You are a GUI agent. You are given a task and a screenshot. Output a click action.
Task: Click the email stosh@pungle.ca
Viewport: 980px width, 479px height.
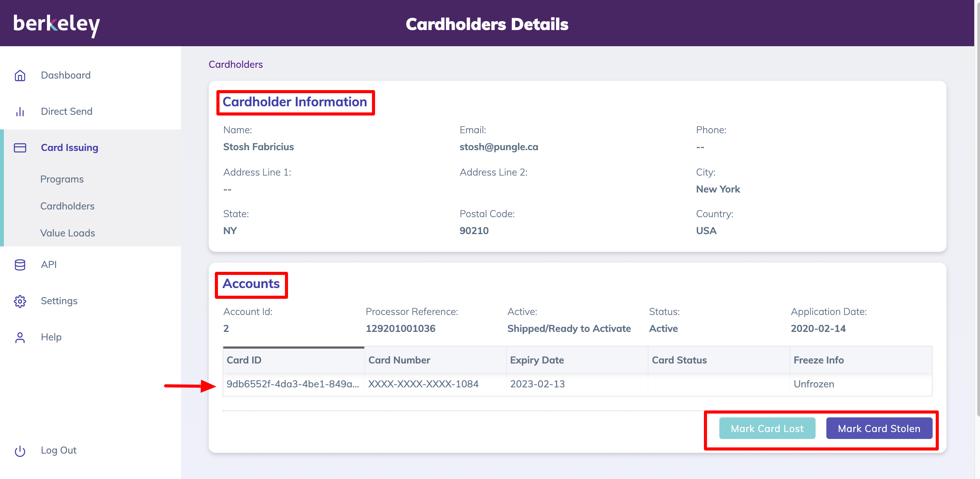point(499,147)
